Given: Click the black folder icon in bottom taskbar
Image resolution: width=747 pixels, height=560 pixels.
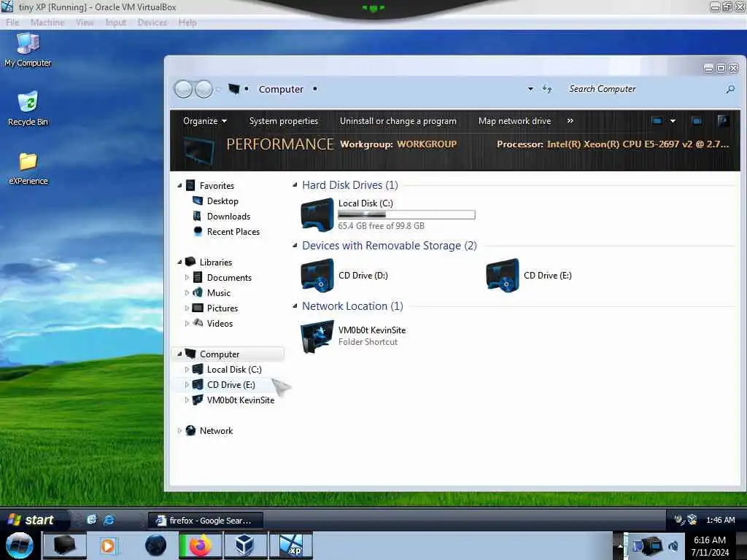Looking at the screenshot, I should click(x=65, y=545).
